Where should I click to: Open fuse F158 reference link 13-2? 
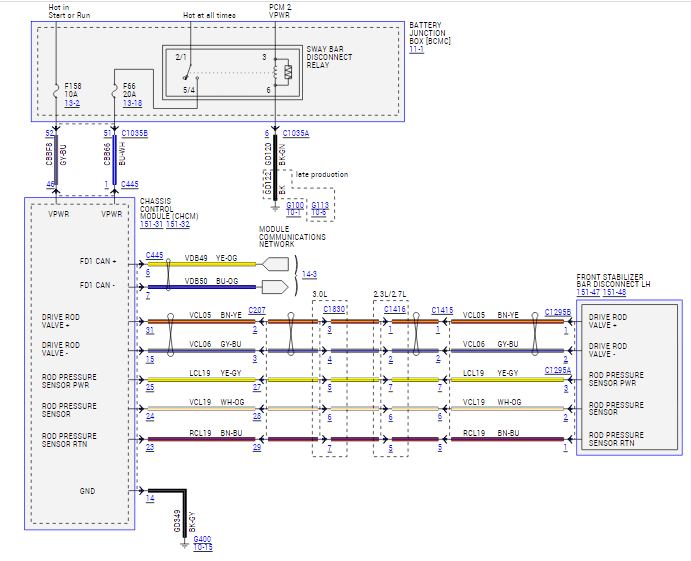72,103
